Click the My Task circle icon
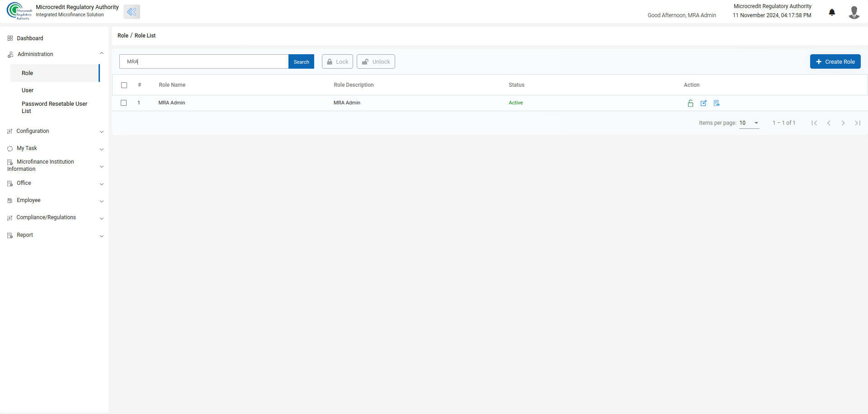The image size is (868, 414). 10,149
